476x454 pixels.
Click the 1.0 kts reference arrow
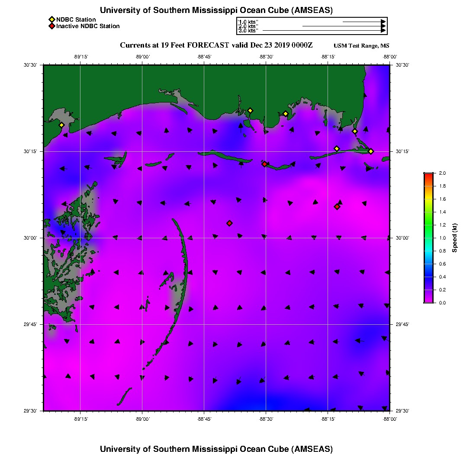coord(363,22)
